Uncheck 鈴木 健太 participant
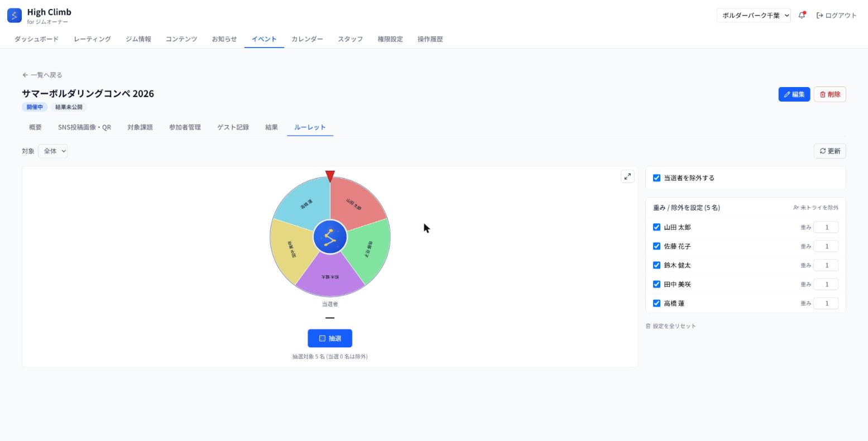This screenshot has height=441, width=868. tap(656, 265)
